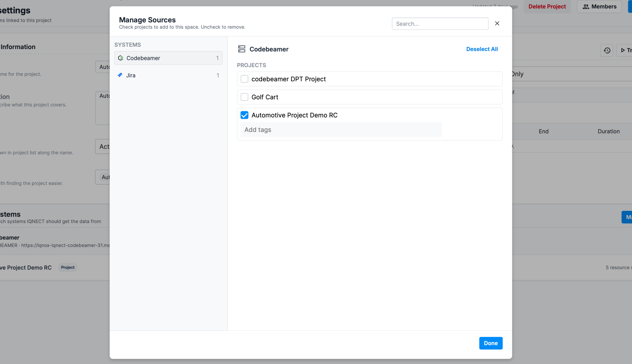Click the Delete Project button
The height and width of the screenshot is (364, 632).
point(547,6)
